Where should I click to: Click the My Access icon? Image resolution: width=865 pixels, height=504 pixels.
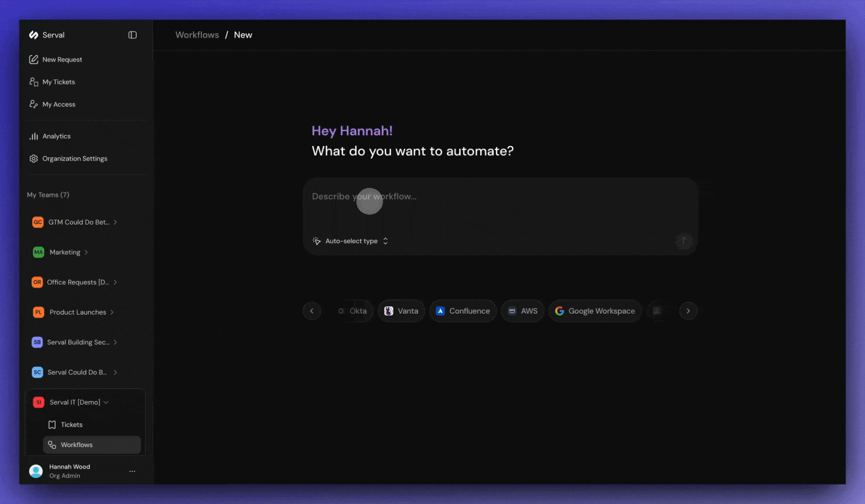point(34,104)
